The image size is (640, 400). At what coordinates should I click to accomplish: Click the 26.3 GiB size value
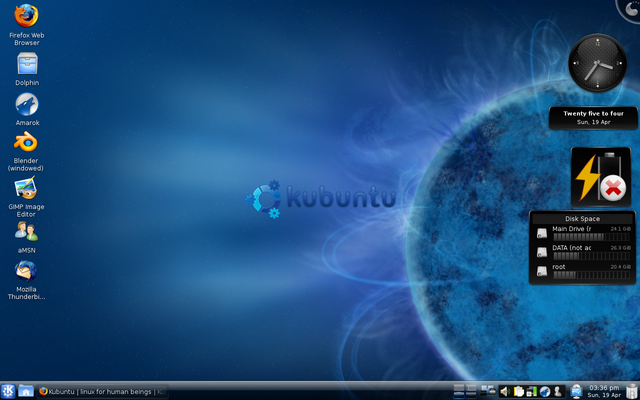pyautogui.click(x=621, y=248)
